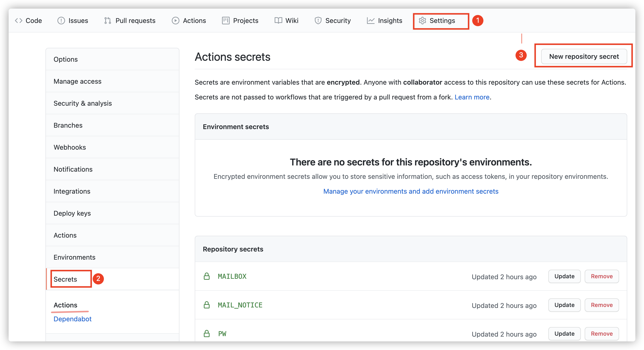This screenshot has width=644, height=350.
Task: Remove the MAIL_NOTICE secret
Action: click(x=601, y=305)
